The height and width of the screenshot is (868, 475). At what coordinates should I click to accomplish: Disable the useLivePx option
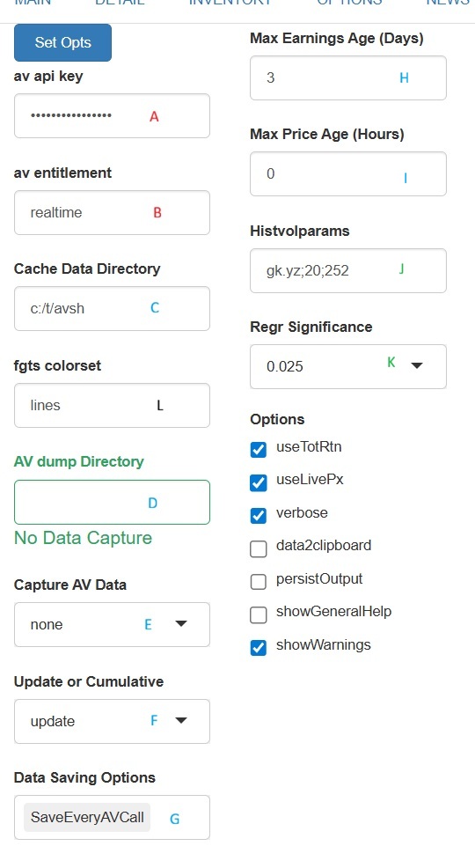click(x=259, y=482)
